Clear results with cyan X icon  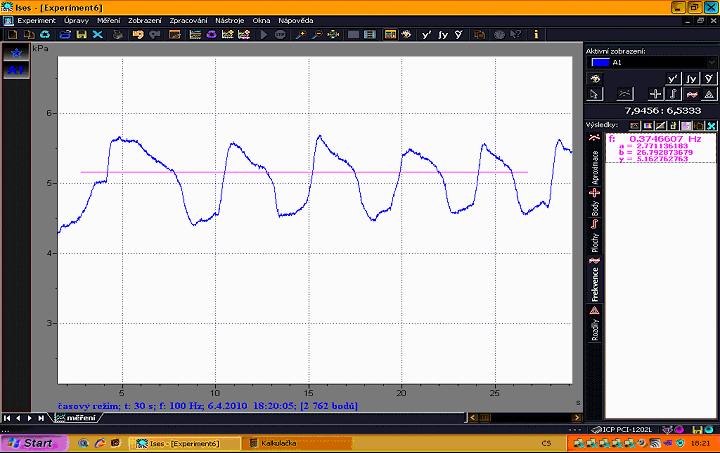coord(711,125)
